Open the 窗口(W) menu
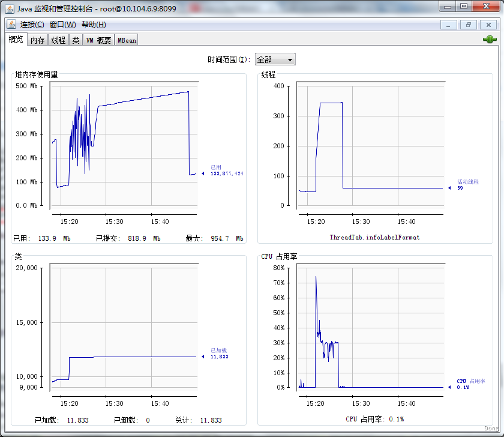Viewport: 504px width, 437px height. coord(62,25)
